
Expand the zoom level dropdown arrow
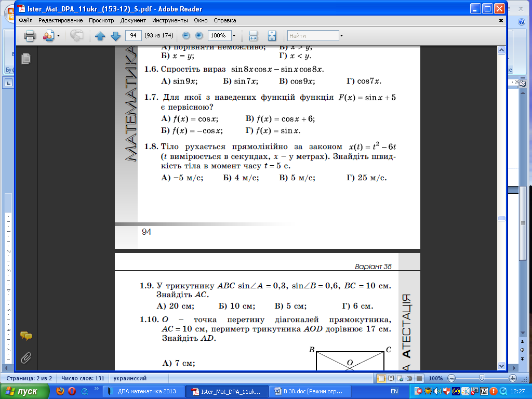point(234,36)
